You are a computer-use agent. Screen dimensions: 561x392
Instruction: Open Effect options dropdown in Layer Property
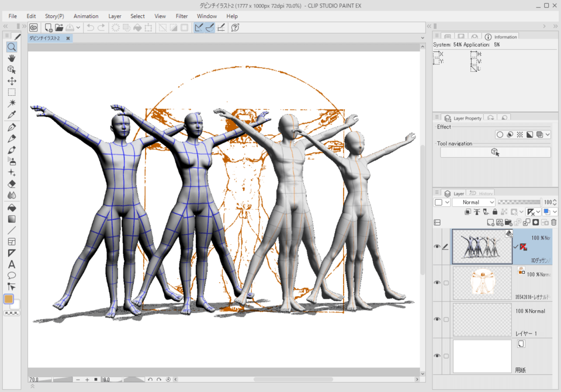click(x=548, y=134)
